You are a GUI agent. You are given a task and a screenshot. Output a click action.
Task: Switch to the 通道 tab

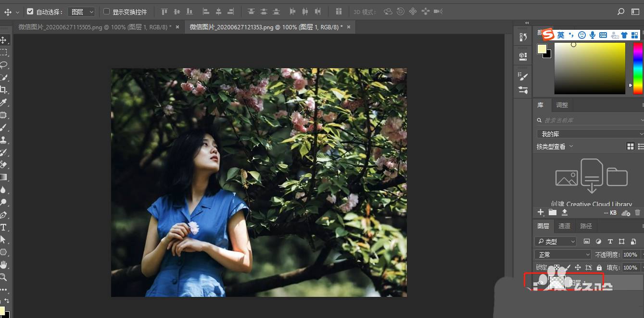564,226
